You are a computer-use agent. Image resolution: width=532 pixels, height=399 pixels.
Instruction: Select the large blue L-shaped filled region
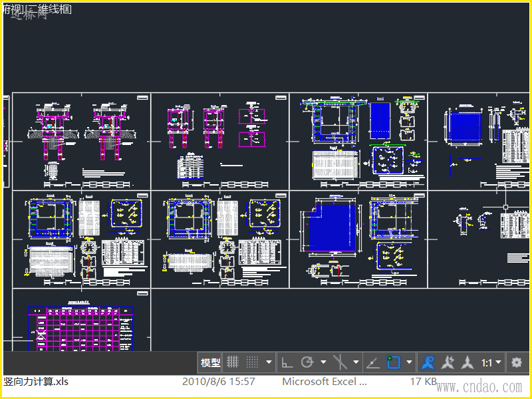point(332,227)
